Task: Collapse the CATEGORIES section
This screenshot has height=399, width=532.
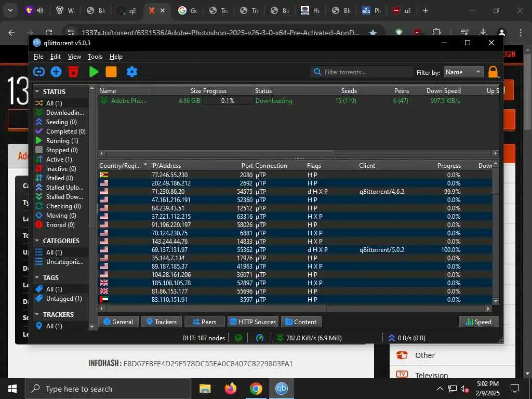Action: 37,241
